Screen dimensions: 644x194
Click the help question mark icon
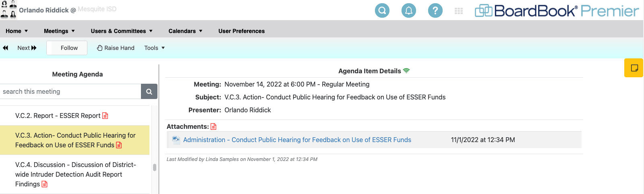click(435, 10)
